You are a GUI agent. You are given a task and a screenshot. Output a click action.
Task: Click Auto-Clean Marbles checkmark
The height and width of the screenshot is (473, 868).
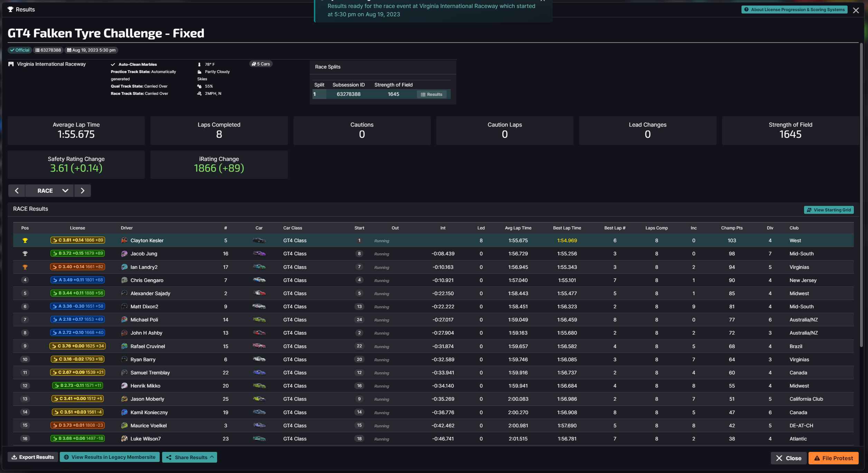[113, 64]
